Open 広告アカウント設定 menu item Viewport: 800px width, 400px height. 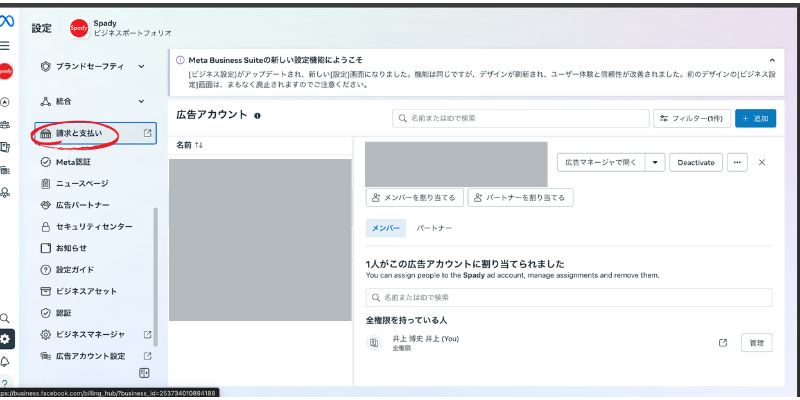(x=95, y=356)
